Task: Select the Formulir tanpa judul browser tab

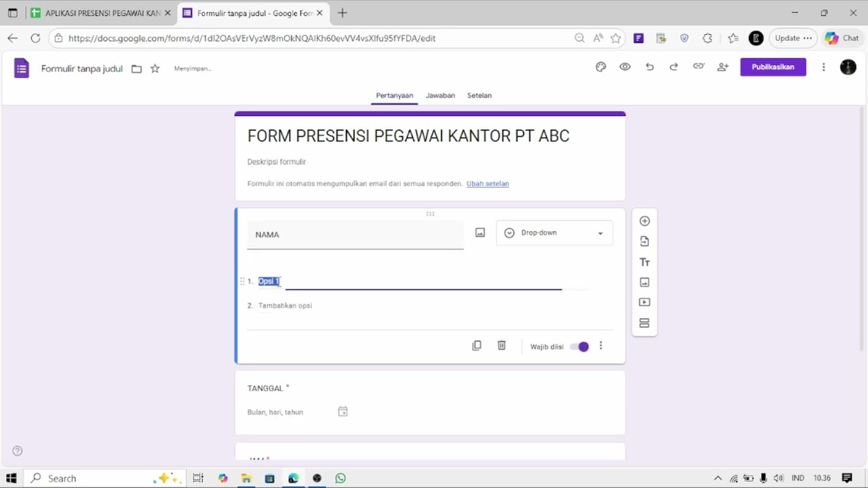Action: coord(252,13)
